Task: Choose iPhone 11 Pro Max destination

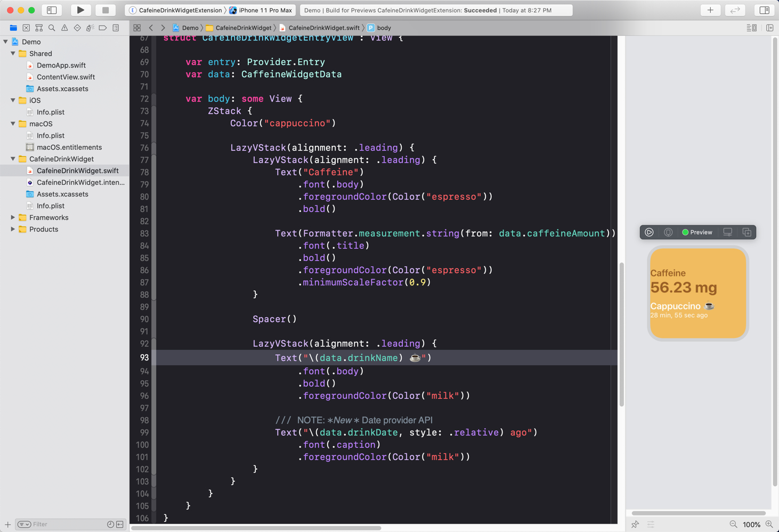Action: point(261,10)
